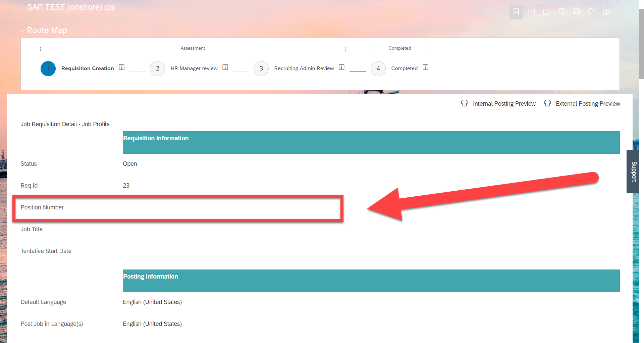
Task: Open the Support side tab
Action: click(633, 171)
